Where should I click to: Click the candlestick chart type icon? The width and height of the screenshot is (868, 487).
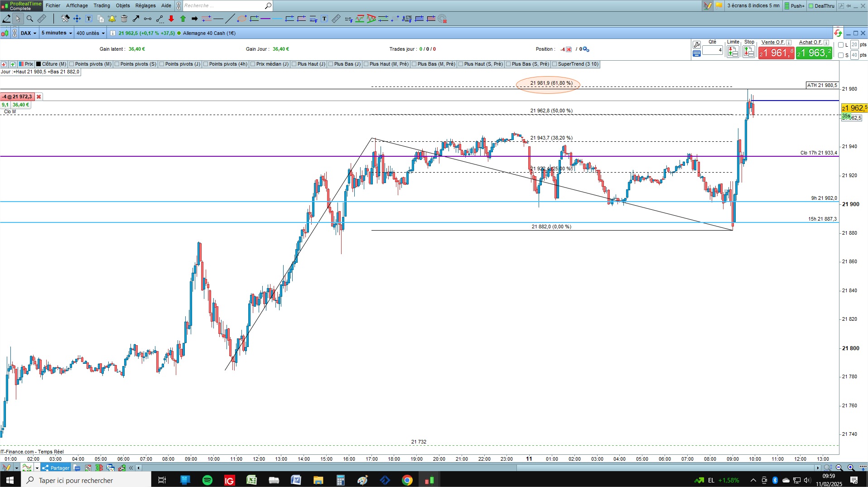(5, 33)
